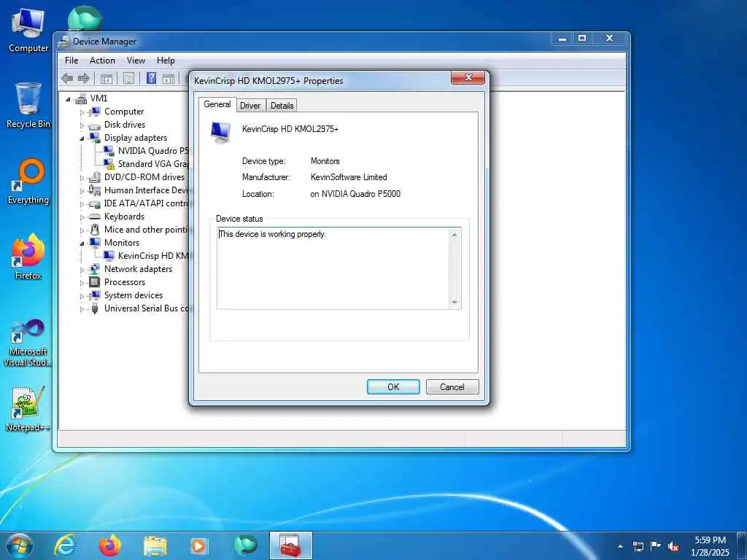Click inside the Device status text box

tap(333, 268)
